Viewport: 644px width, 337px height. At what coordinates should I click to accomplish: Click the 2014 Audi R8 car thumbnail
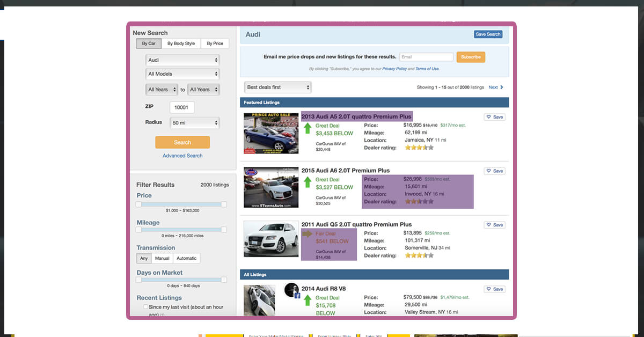coord(260,300)
